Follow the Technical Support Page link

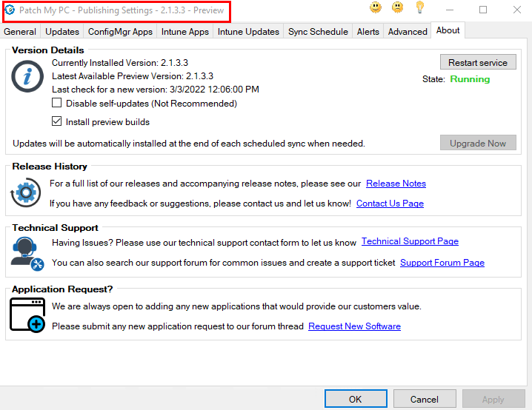coord(410,241)
